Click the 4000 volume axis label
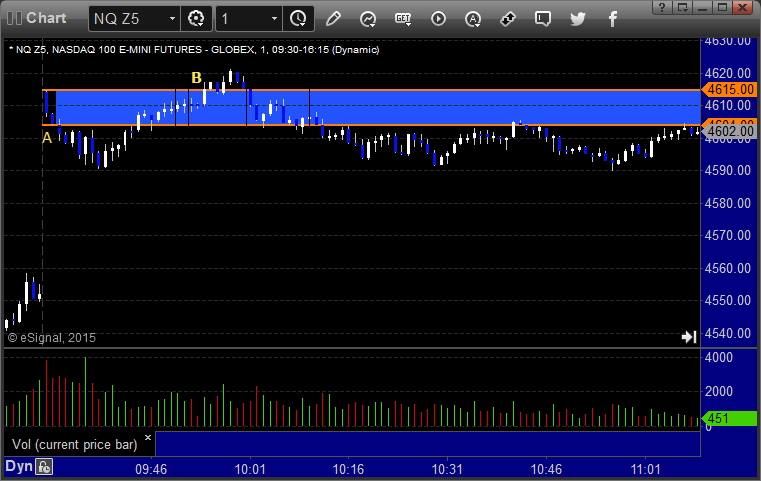 click(x=719, y=358)
